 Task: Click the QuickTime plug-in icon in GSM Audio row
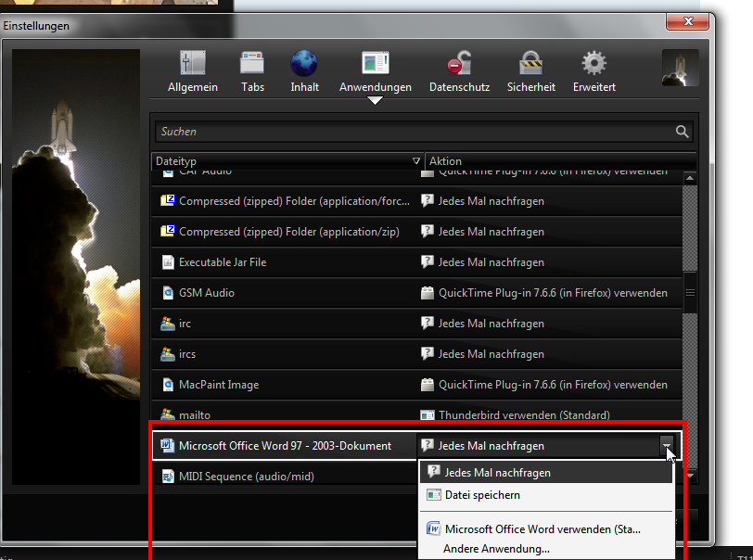(428, 293)
